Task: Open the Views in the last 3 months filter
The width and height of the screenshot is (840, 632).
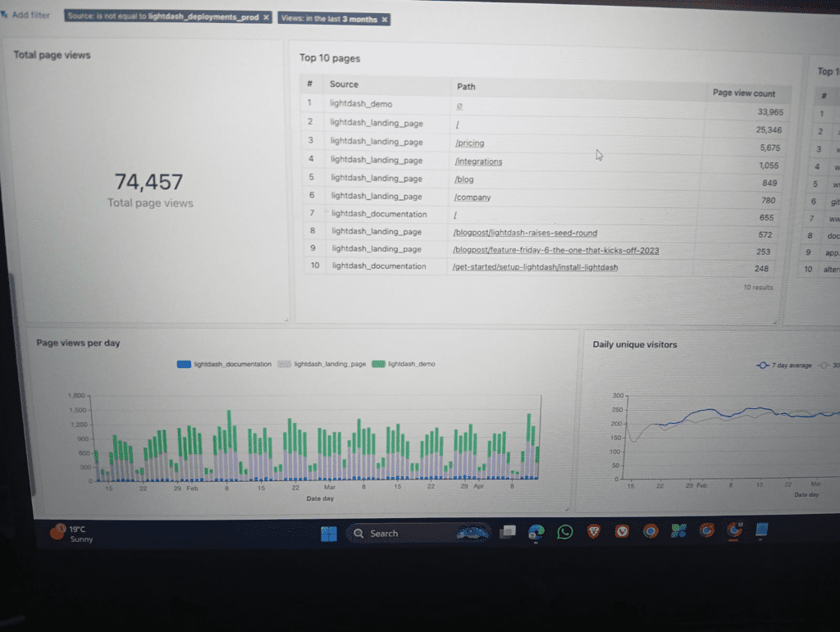Action: point(328,19)
